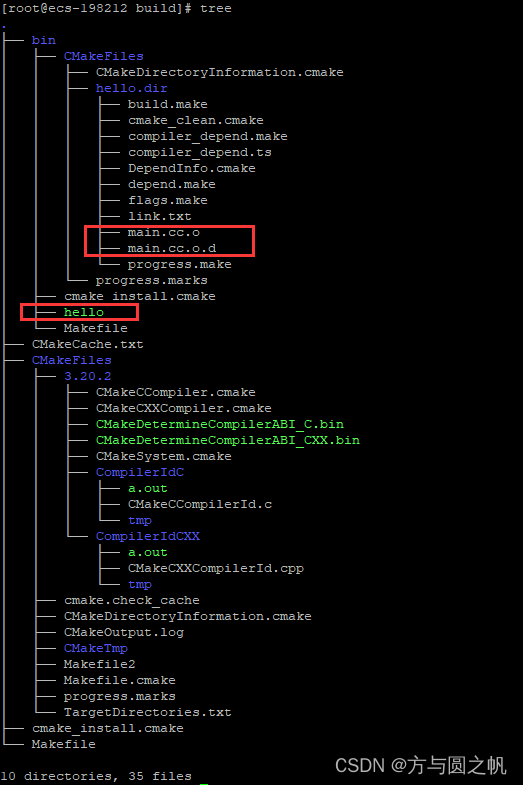Pick the 'CMakeSystem.cmake' entry
Image resolution: width=523 pixels, height=785 pixels.
coord(164,457)
